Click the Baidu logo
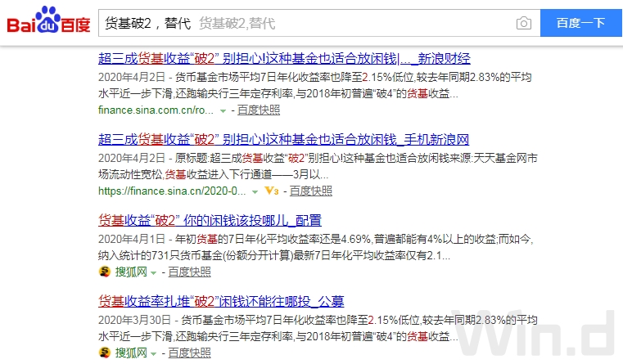This screenshot has height=364, width=623. (48, 20)
